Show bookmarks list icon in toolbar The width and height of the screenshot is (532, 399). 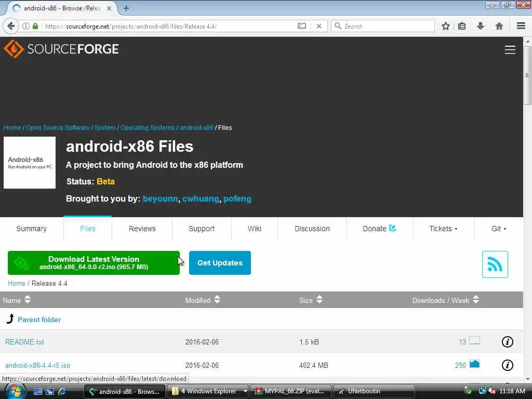(462, 26)
